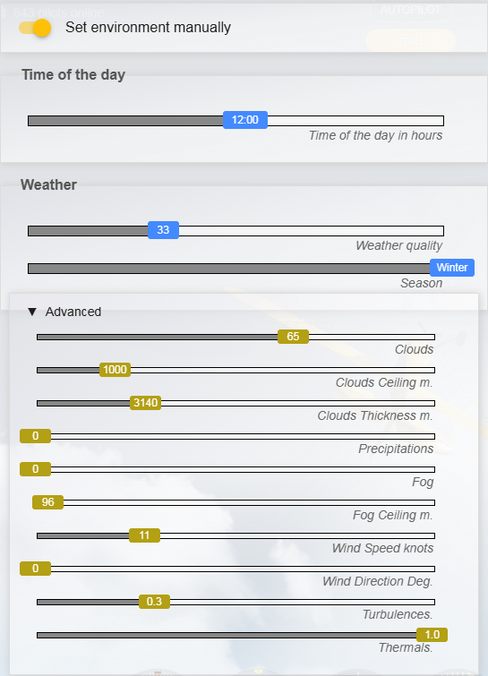This screenshot has height=676, width=488.
Task: Click the Turbulences handle showing 0.3
Action: [154, 601]
